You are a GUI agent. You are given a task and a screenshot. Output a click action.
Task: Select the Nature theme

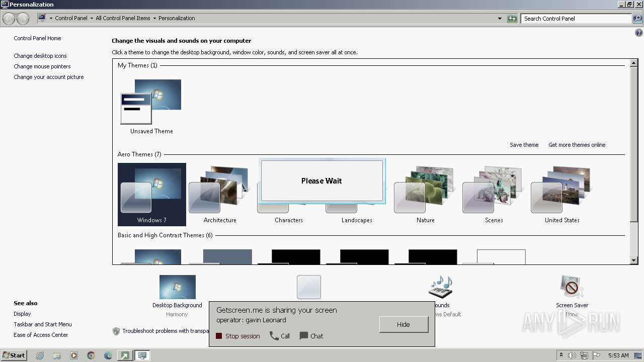[425, 195]
